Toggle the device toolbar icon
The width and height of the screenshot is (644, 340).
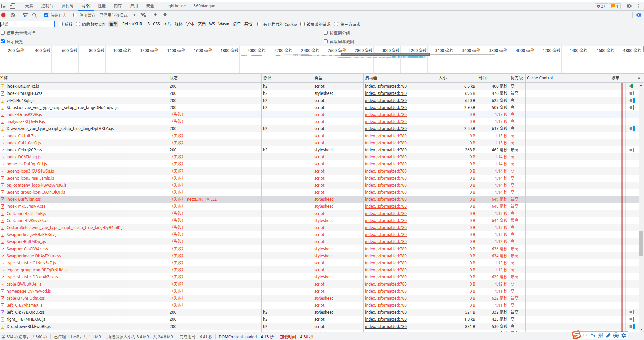point(12,6)
